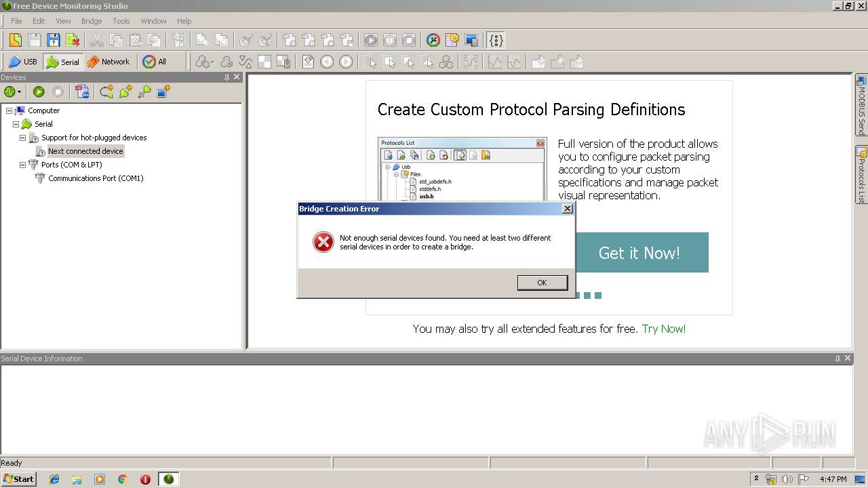868x488 pixels.
Task: Click the circular forward arrow icon
Action: (346, 62)
